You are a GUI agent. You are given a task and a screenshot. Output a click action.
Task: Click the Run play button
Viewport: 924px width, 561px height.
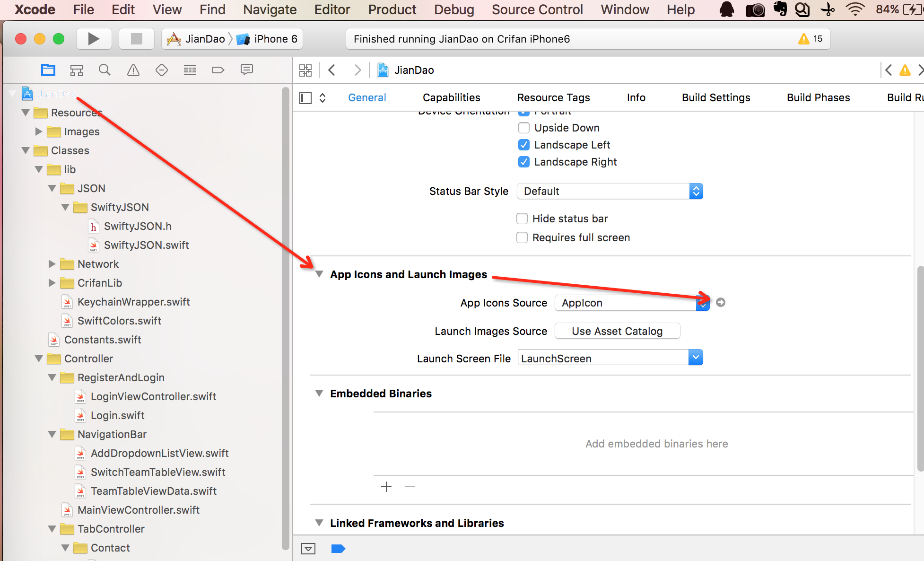click(x=94, y=39)
